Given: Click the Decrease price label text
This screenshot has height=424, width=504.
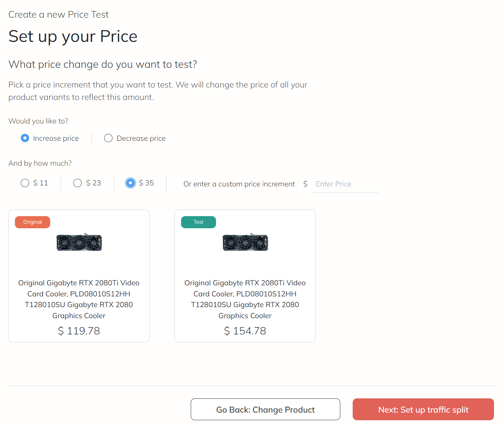Looking at the screenshot, I should (x=141, y=138).
